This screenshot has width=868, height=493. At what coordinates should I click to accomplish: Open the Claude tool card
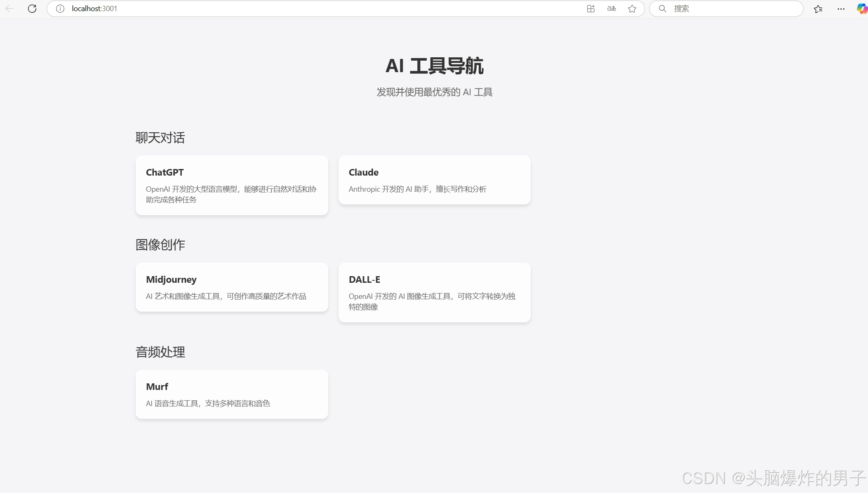(434, 180)
